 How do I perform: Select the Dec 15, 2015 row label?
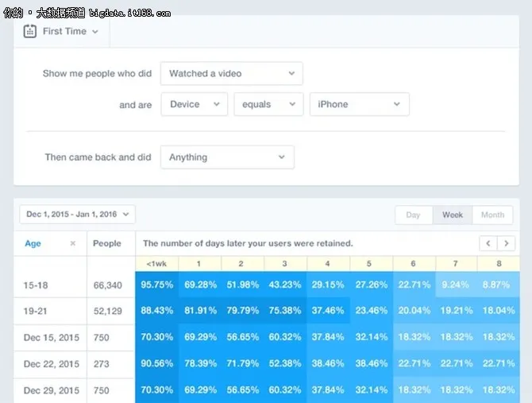(x=52, y=338)
